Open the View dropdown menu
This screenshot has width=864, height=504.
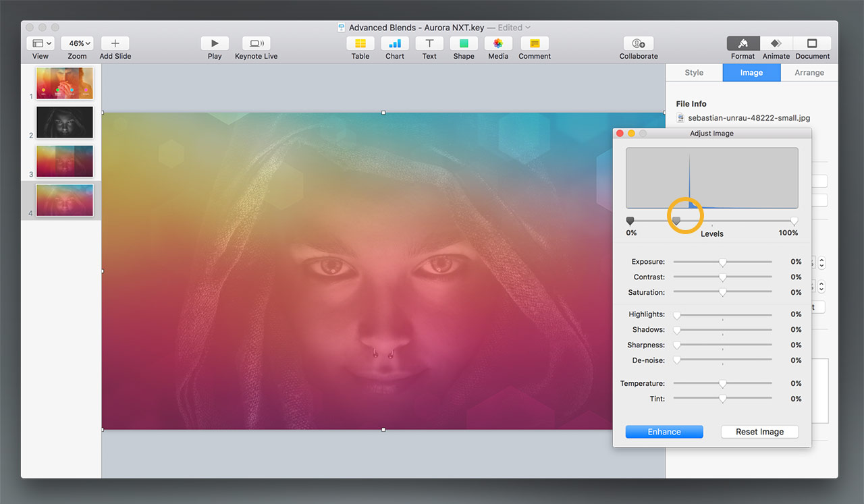pos(40,43)
